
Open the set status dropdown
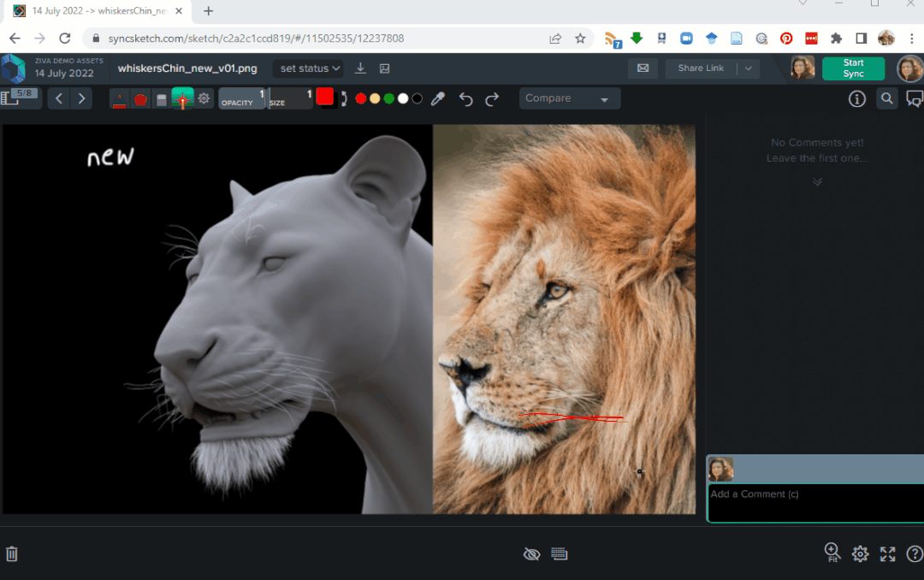[x=308, y=68]
